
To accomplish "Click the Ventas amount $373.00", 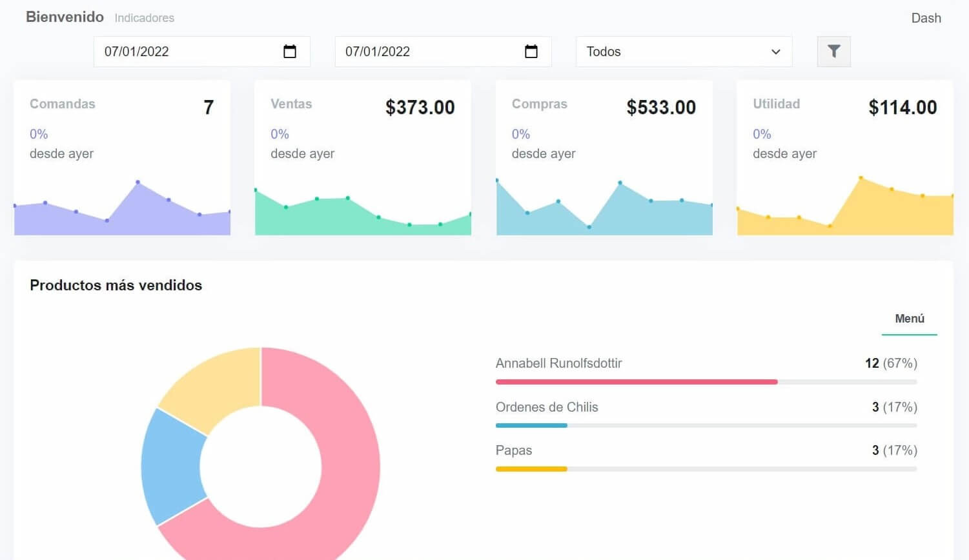I will [420, 107].
